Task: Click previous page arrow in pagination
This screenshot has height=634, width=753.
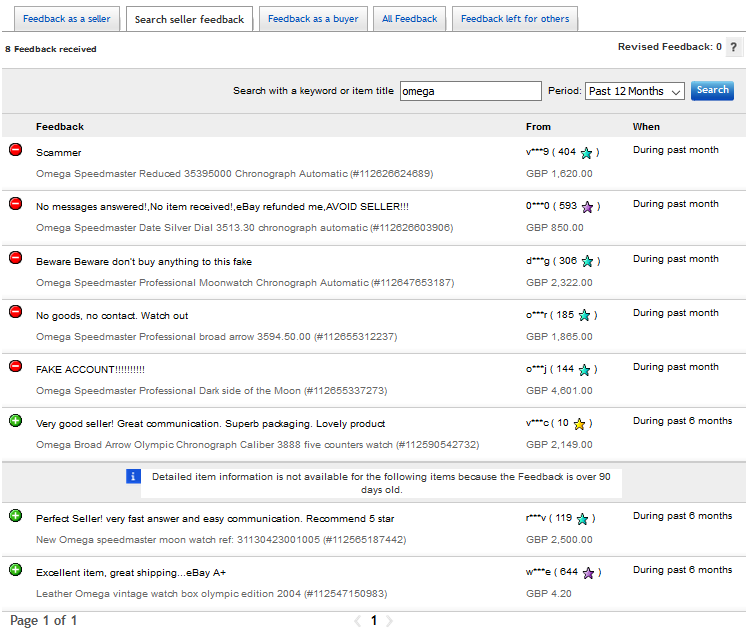Action: [357, 621]
